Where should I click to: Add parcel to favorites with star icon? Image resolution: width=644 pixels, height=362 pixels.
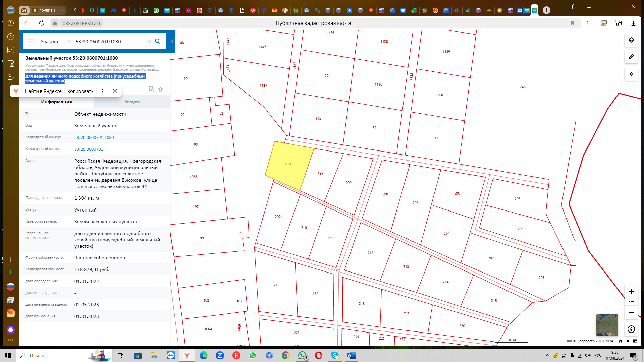tap(160, 89)
